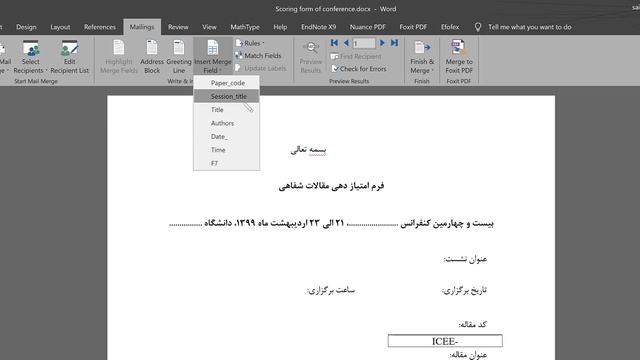Click the text "بسمه تعالی"
640x360 pixels.
pyautogui.click(x=308, y=150)
